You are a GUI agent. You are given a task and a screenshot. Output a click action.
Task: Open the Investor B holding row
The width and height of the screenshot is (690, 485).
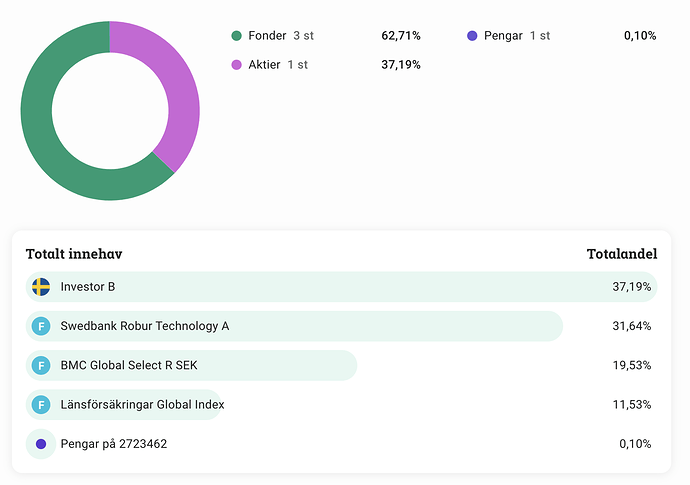341,287
